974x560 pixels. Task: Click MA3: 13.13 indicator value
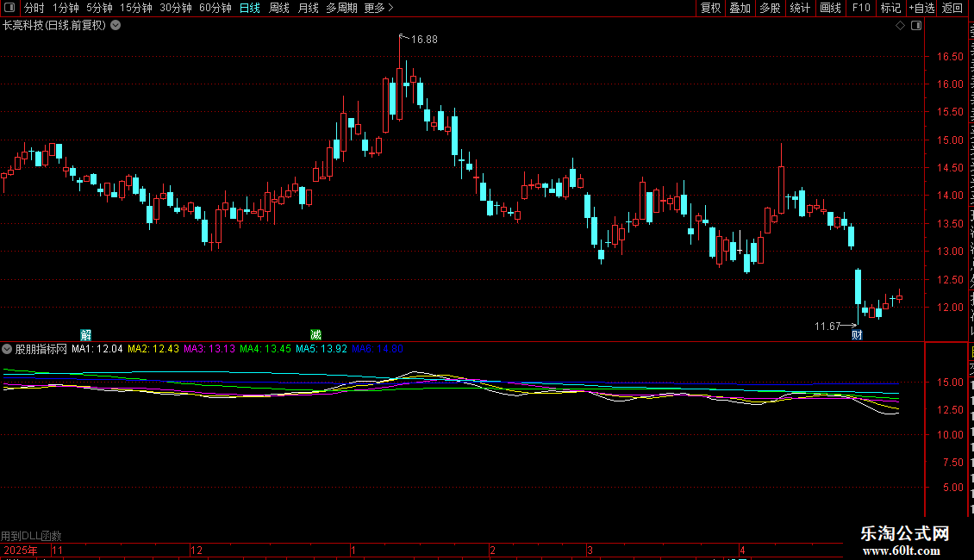click(x=209, y=349)
